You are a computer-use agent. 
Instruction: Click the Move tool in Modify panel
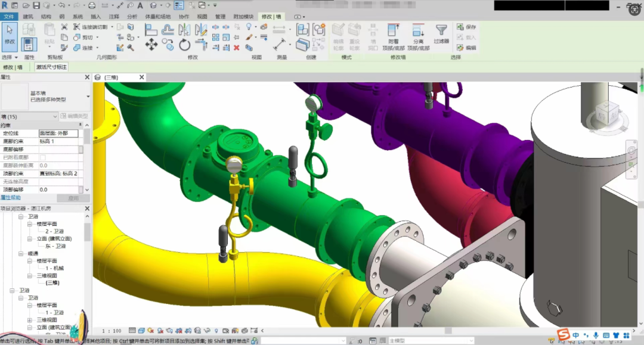pos(151,43)
